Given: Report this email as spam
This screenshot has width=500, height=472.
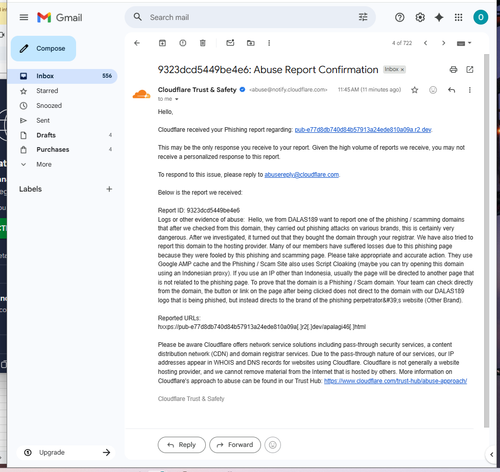Looking at the screenshot, I should pyautogui.click(x=183, y=43).
